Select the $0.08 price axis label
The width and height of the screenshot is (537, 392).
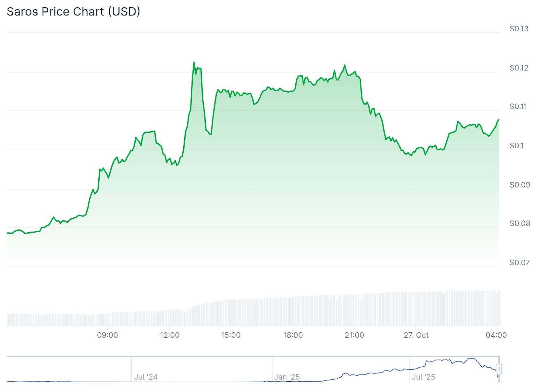(520, 224)
